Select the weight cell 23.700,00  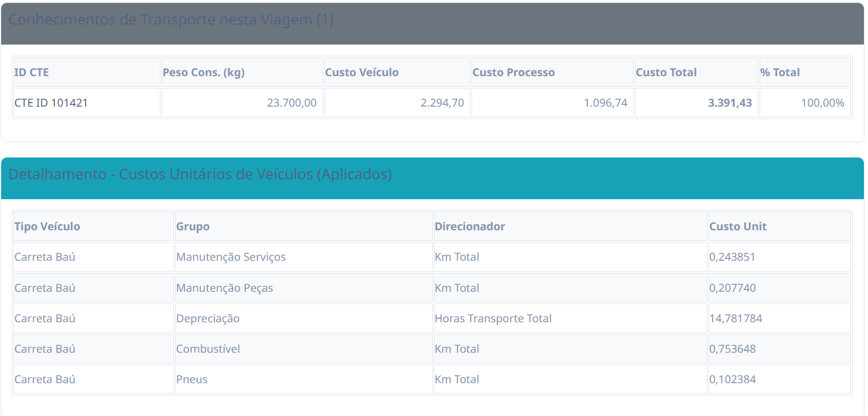coord(291,103)
